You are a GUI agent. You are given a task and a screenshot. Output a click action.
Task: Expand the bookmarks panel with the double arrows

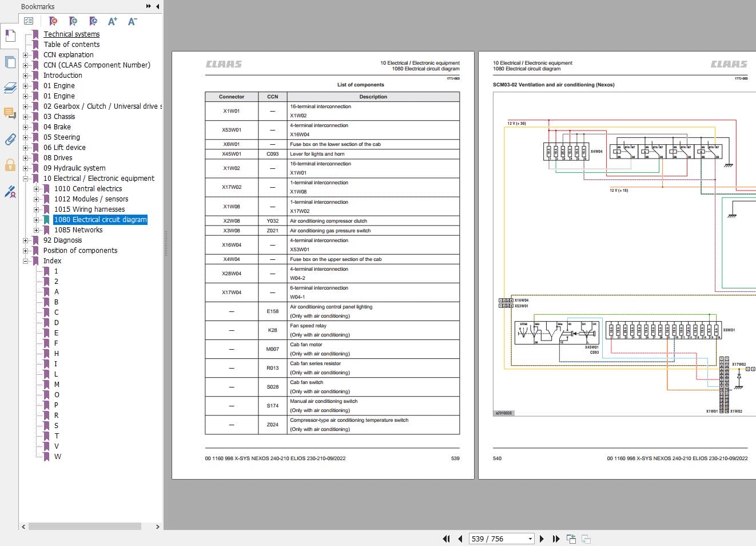(149, 6)
